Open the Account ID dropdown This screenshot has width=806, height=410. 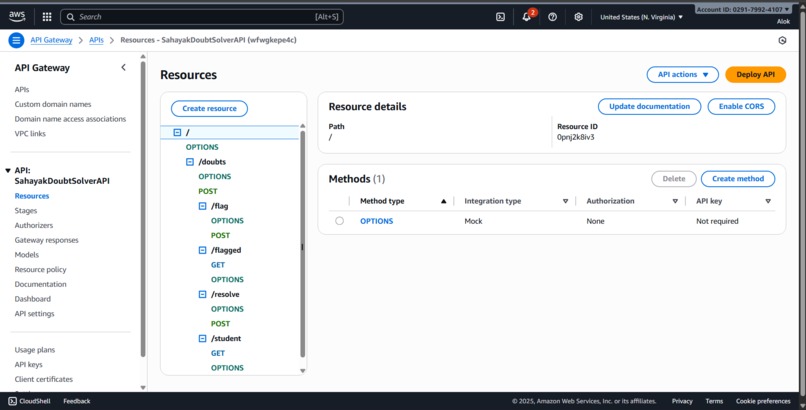[743, 10]
